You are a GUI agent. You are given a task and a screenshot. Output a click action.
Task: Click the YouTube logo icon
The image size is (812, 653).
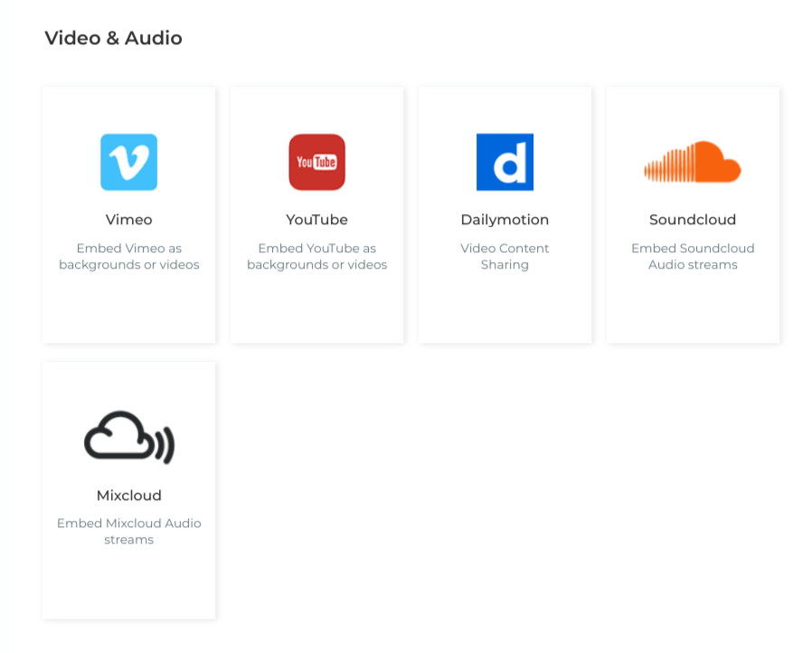316,162
